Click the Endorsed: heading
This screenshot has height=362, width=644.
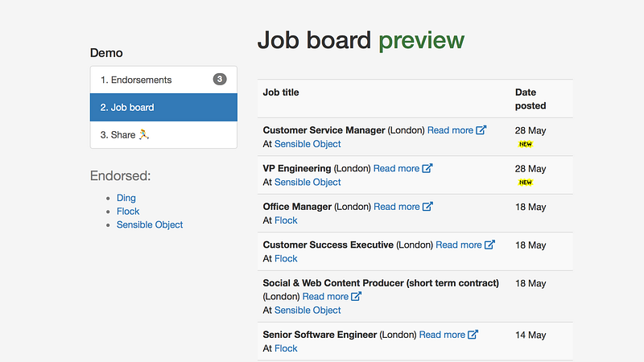click(x=120, y=175)
